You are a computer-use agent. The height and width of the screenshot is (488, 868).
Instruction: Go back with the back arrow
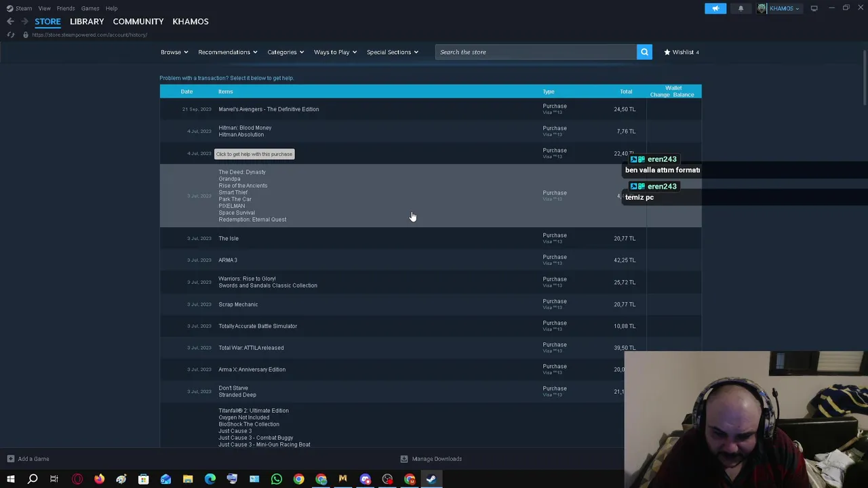(10, 22)
